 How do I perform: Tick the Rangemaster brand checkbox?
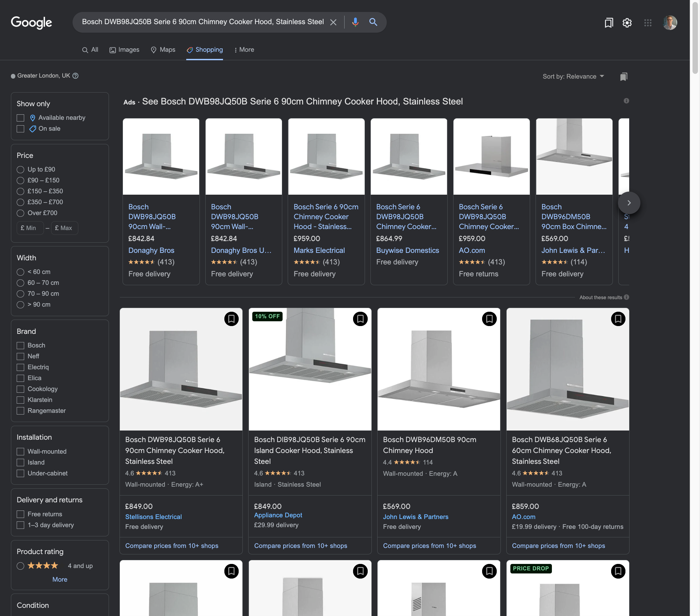[x=20, y=411]
